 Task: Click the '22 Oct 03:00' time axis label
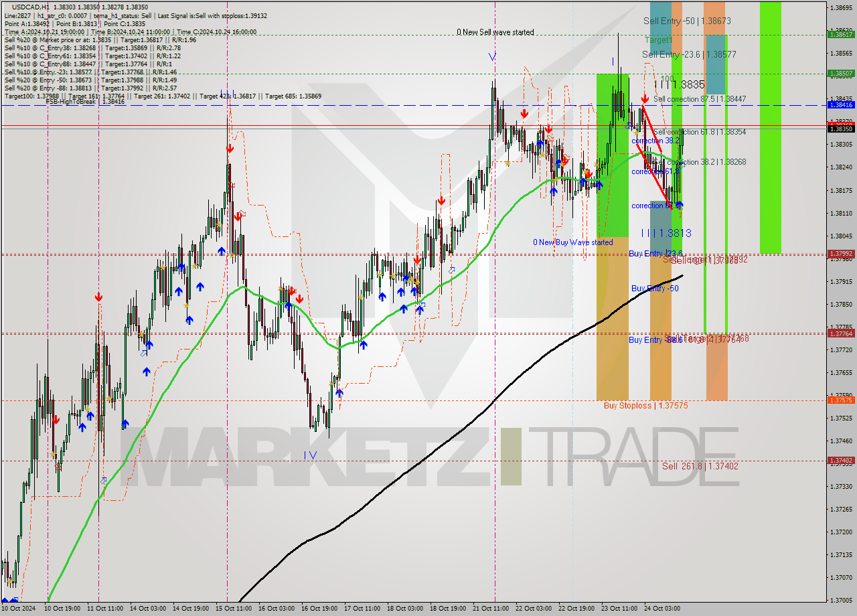click(534, 609)
